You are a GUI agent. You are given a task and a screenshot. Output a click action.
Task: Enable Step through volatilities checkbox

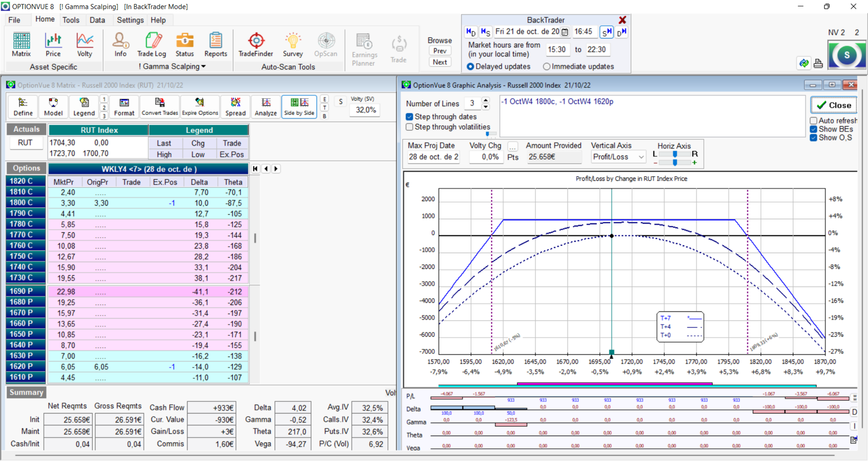coord(409,127)
